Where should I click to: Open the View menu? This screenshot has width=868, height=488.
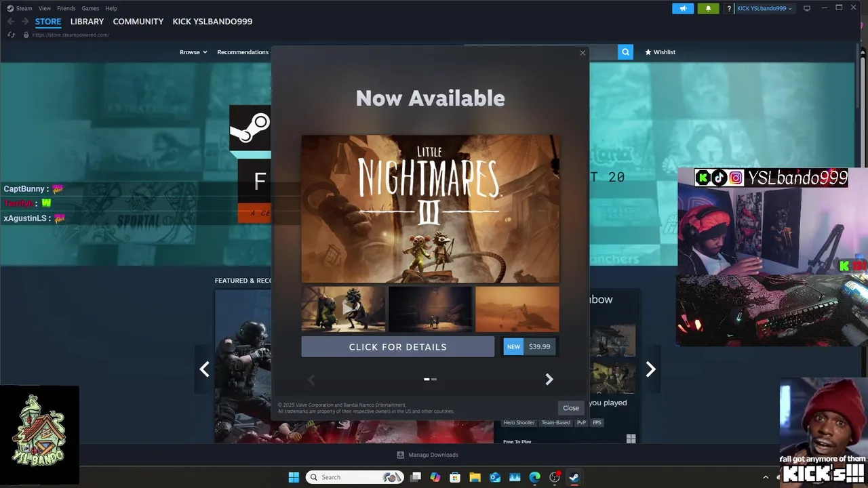pos(45,8)
